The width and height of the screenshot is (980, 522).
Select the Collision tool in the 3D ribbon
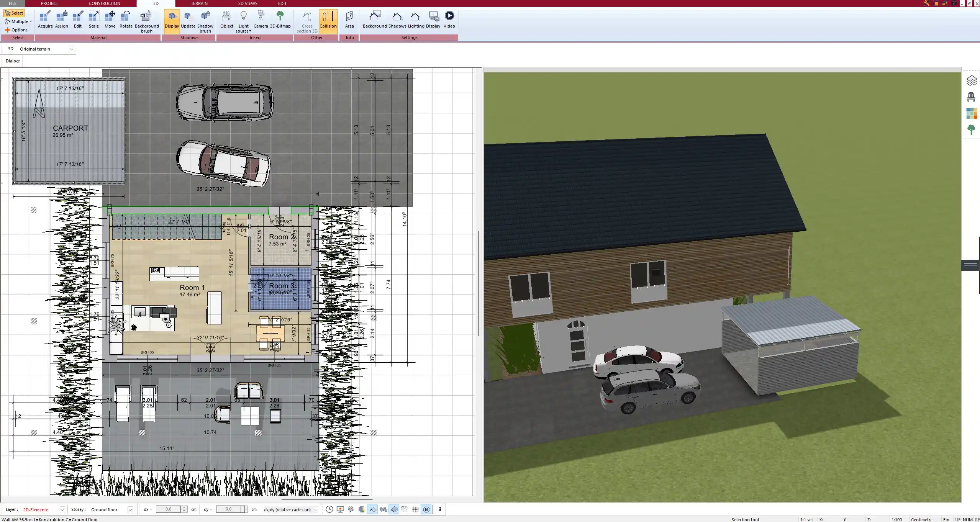pyautogui.click(x=328, y=20)
